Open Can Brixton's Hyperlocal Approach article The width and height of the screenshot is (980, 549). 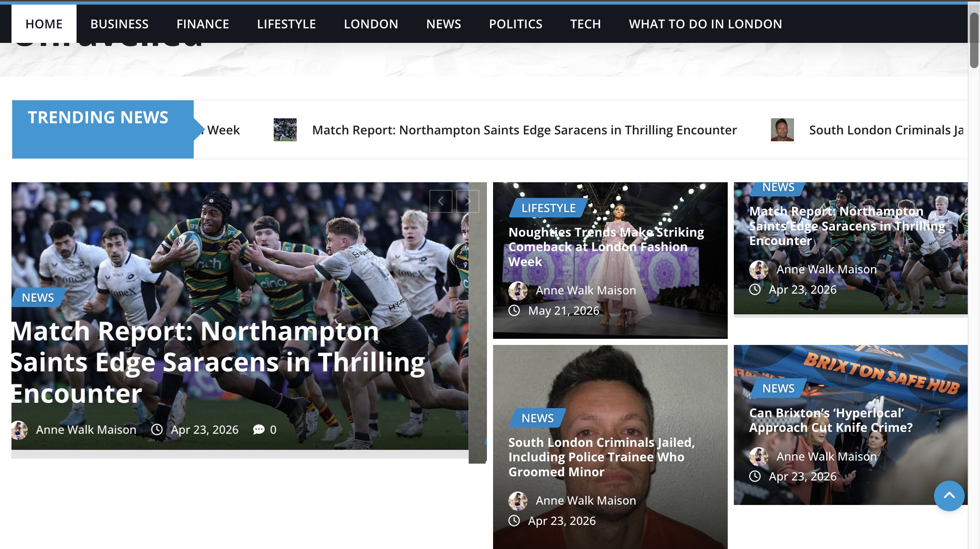click(x=831, y=420)
